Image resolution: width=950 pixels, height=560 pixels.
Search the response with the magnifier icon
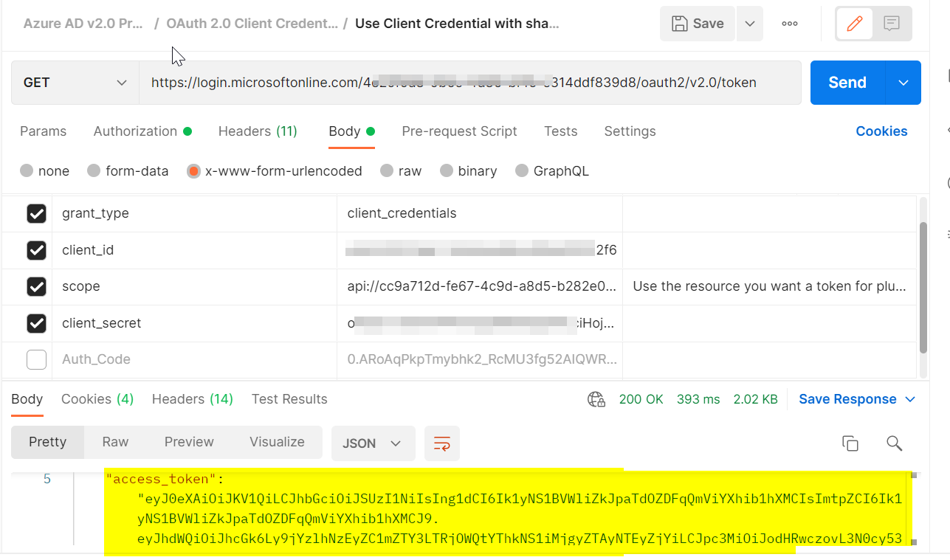(894, 443)
